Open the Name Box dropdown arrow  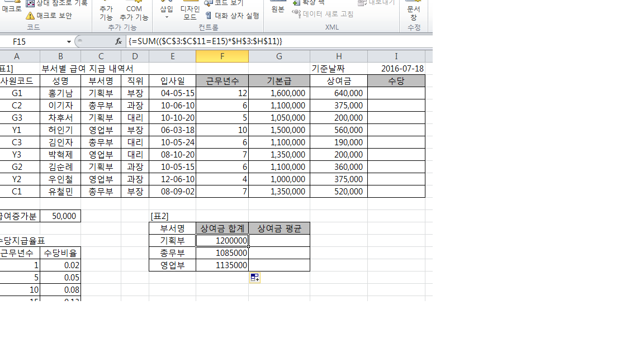click(x=69, y=42)
